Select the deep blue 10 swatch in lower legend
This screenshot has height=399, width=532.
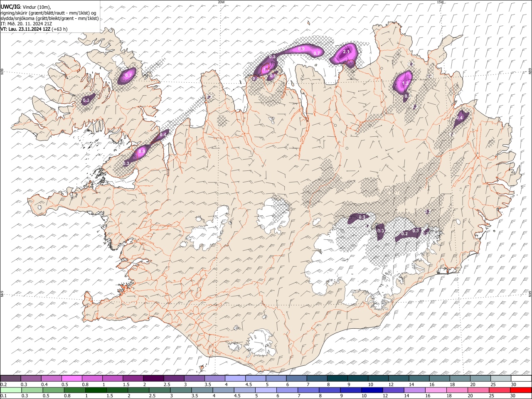pos(372,390)
